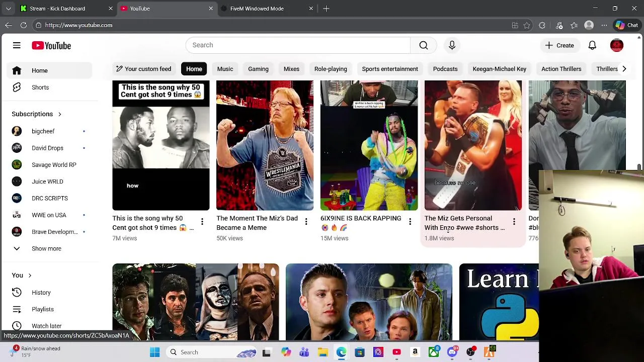Expand the You section chevron
644x362 pixels.
[x=30, y=276]
